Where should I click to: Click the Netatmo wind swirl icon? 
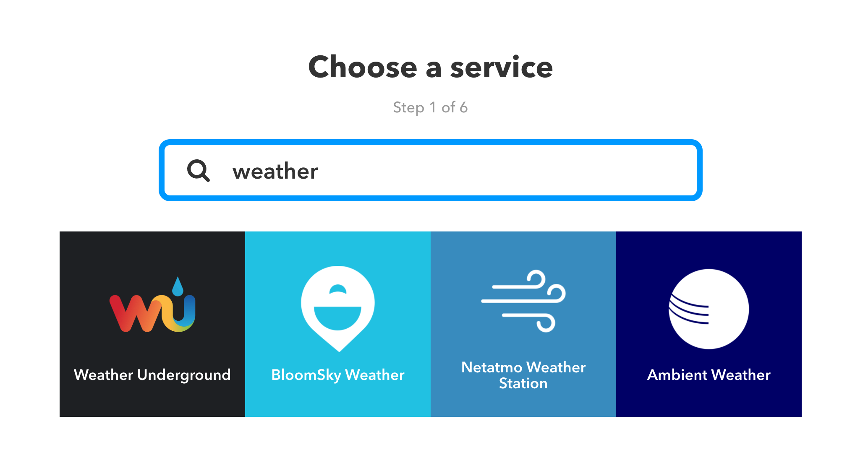click(x=523, y=301)
